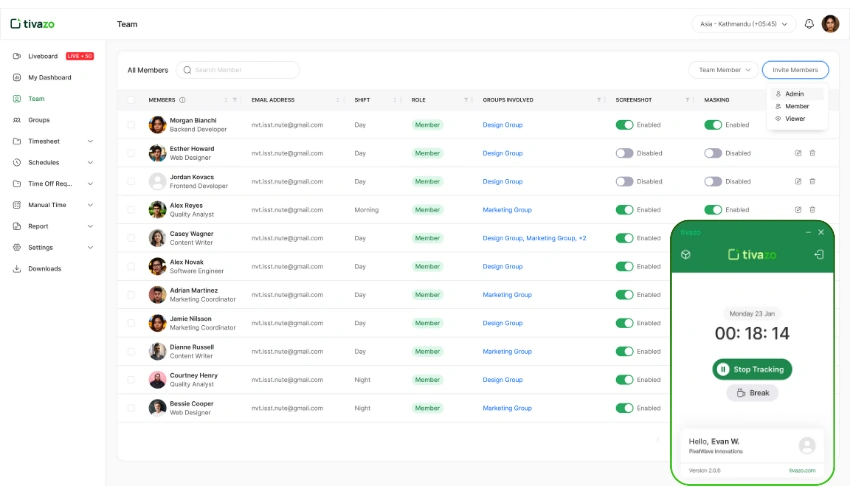The image size is (850, 494).
Task: Open the Asia - Kathmandu timezone dropdown
Action: coord(743,24)
